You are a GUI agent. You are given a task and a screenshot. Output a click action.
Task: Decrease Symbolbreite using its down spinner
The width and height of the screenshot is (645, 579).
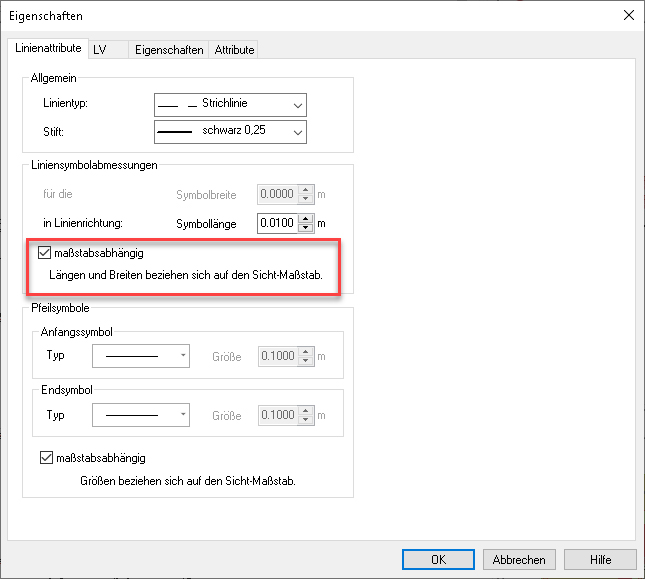[306, 199]
